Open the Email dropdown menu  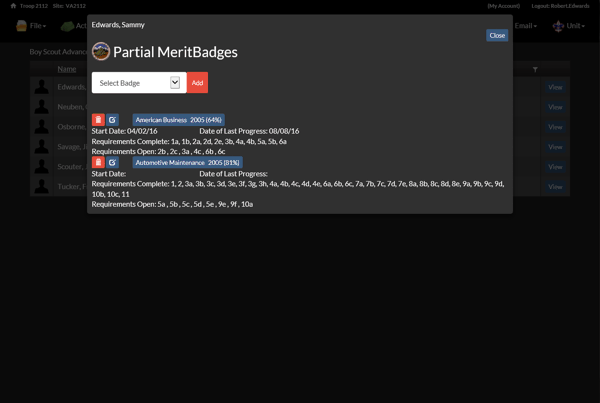525,26
